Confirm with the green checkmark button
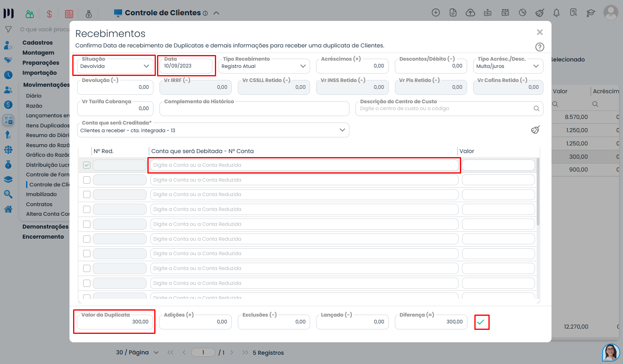This screenshot has width=623, height=364. click(481, 322)
